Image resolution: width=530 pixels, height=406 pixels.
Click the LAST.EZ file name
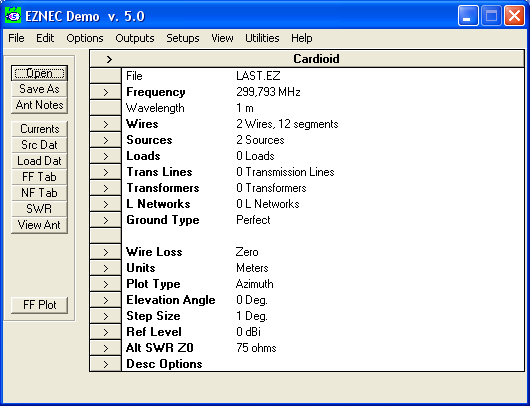[x=258, y=76]
